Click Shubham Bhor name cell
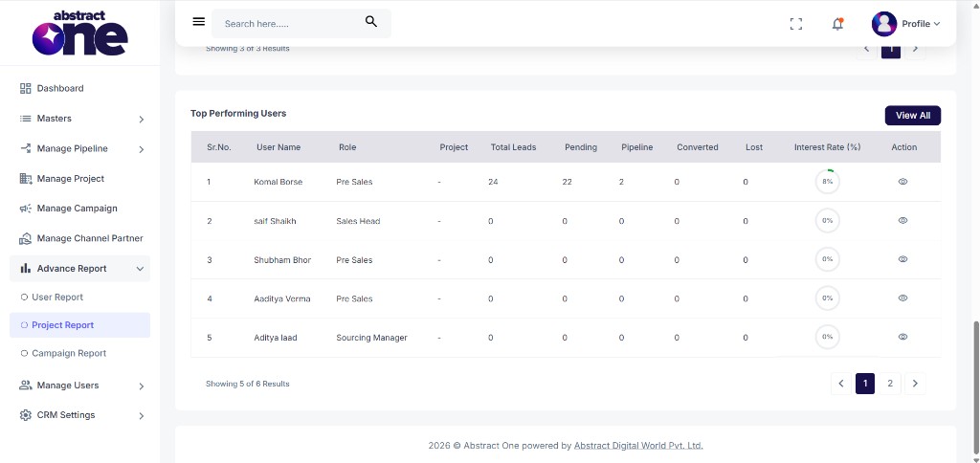This screenshot has width=980, height=463. pos(282,260)
